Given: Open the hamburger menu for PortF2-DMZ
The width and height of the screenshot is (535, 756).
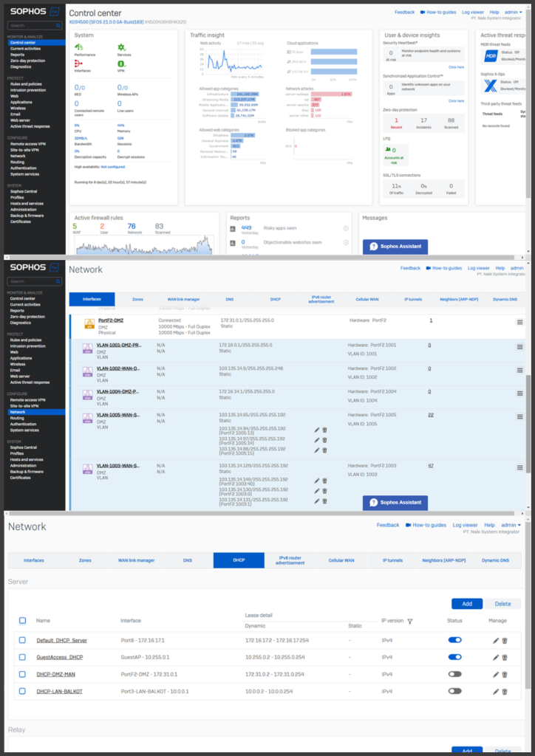Looking at the screenshot, I should click(x=519, y=322).
